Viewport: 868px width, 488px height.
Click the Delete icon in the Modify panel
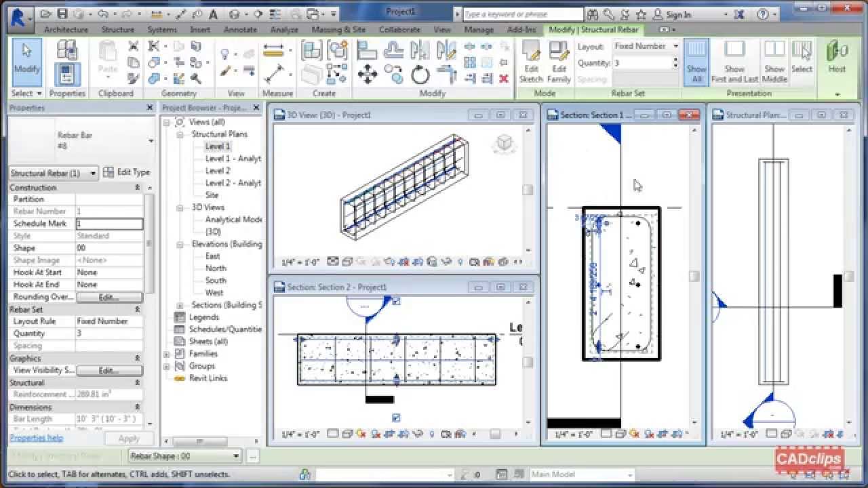click(x=502, y=78)
